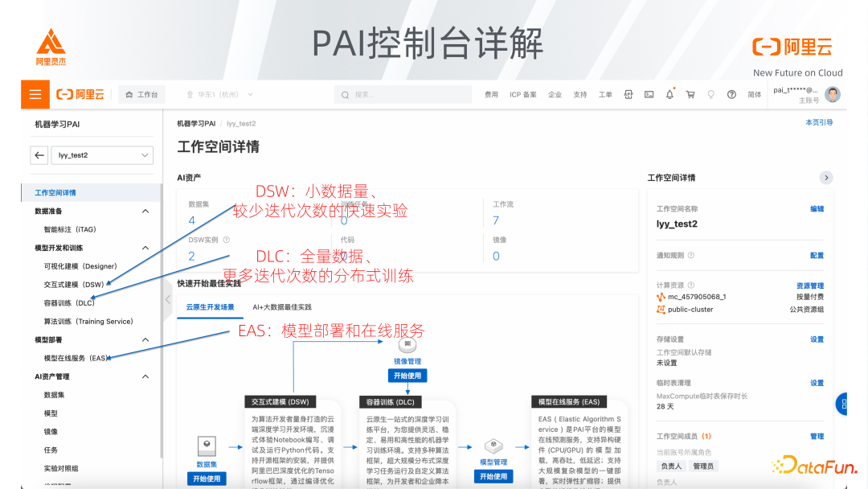This screenshot has height=489, width=868.
Task: Click 编辑 to rename the workspace
Action: (817, 208)
